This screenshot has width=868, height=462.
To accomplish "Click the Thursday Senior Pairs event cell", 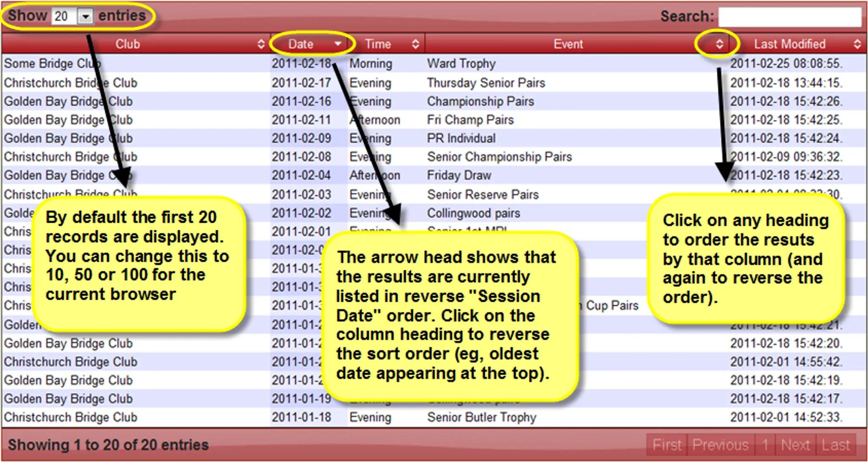I will [x=486, y=83].
